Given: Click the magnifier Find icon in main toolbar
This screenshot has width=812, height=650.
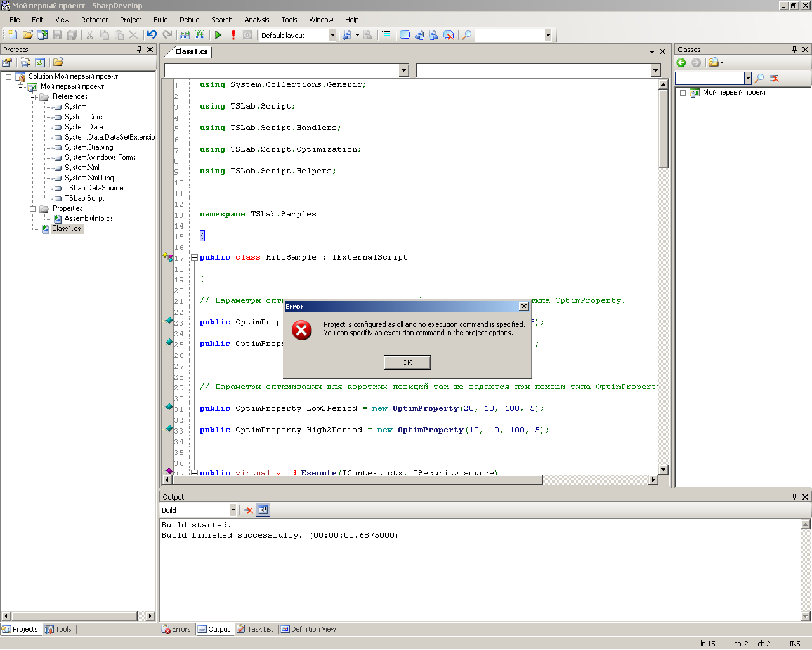Looking at the screenshot, I should [x=467, y=36].
